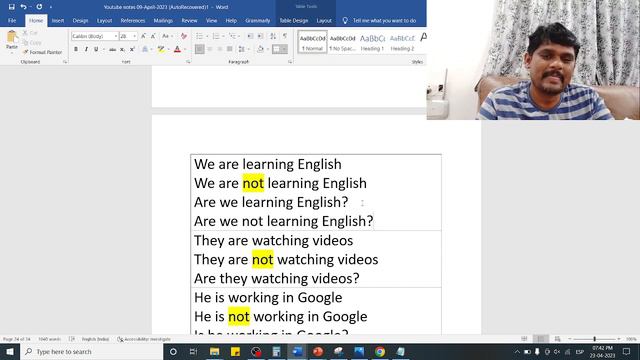Screen dimensions: 640x360
Task: Apply the Format Painter
Action: click(42, 52)
